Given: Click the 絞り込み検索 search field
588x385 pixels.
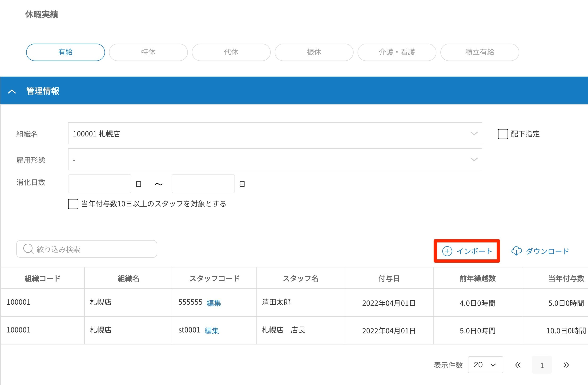Looking at the screenshot, I should coord(94,249).
